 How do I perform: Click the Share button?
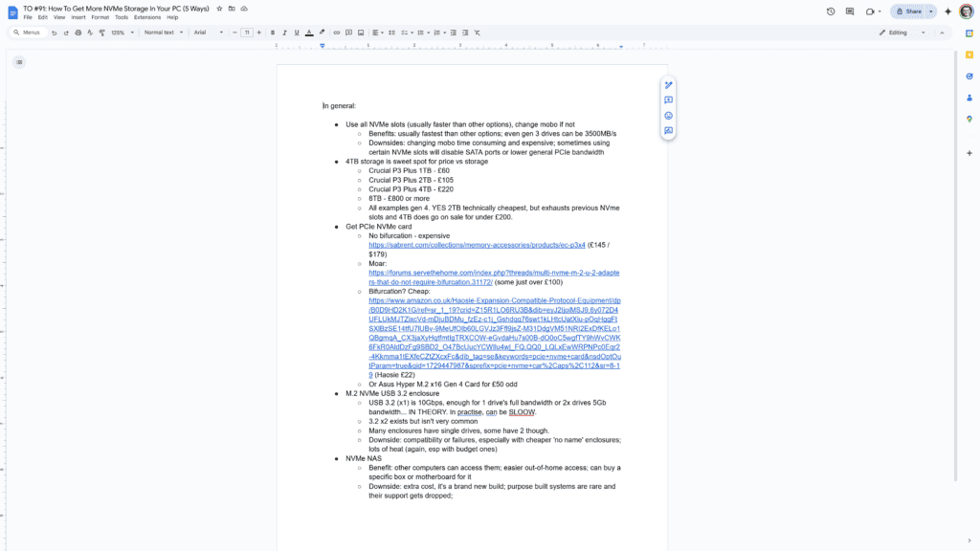pos(908,11)
